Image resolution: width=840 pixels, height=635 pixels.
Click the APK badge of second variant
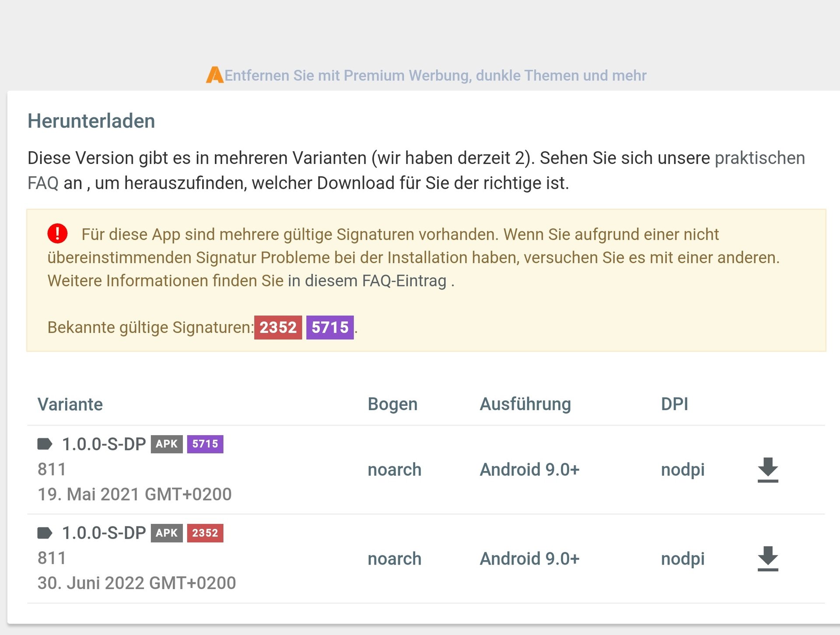tap(167, 533)
